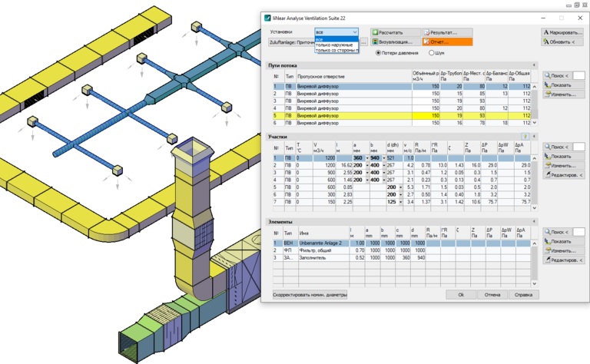Click the Рассчитать (calculate) button
The width and height of the screenshot is (590, 364).
pos(396,33)
